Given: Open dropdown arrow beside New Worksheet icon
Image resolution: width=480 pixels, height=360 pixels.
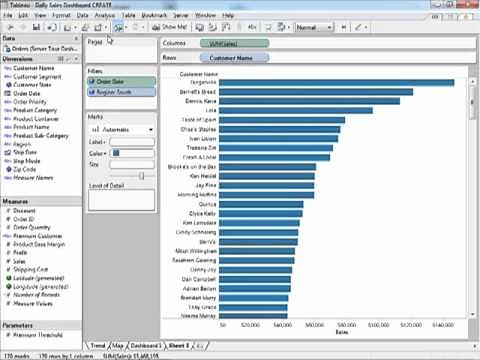Looking at the screenshot, I should (x=75, y=28).
